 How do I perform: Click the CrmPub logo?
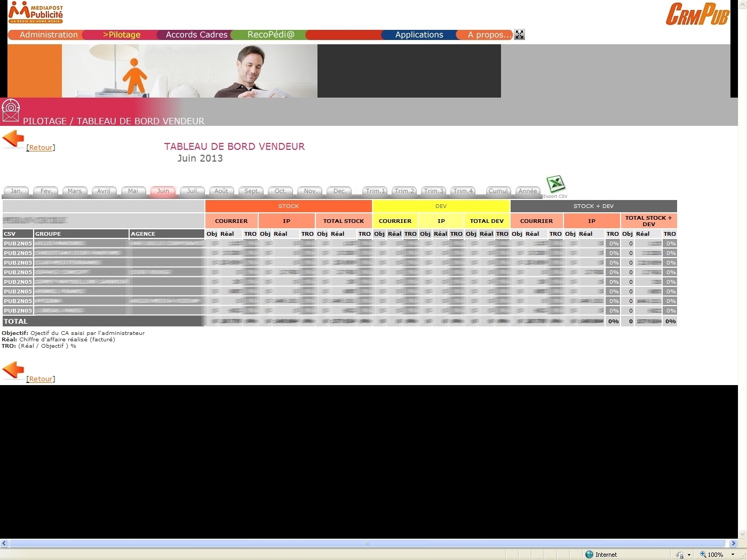tap(697, 14)
